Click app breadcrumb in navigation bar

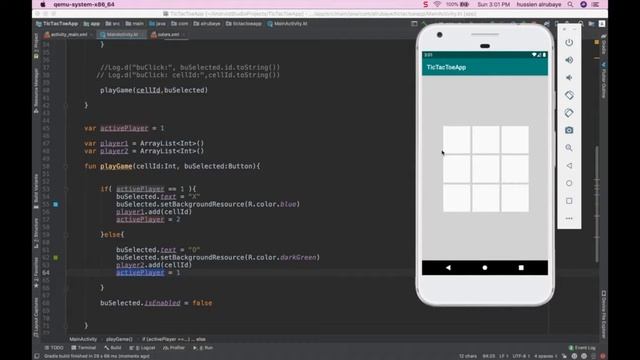pyautogui.click(x=92, y=24)
